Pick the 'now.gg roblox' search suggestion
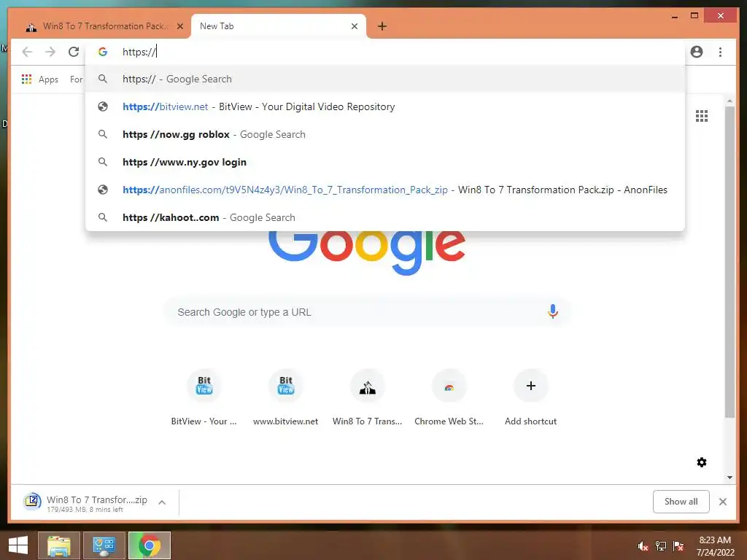The height and width of the screenshot is (560, 747). click(385, 134)
